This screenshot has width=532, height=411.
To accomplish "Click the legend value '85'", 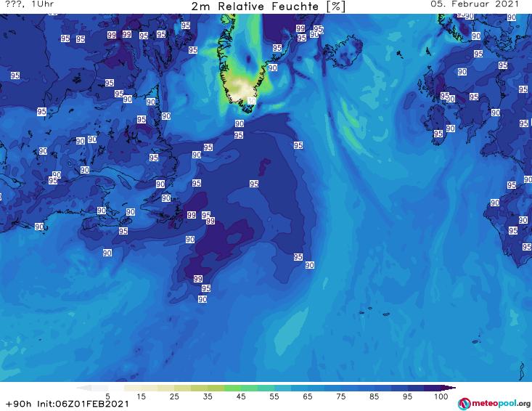I will (x=374, y=396).
